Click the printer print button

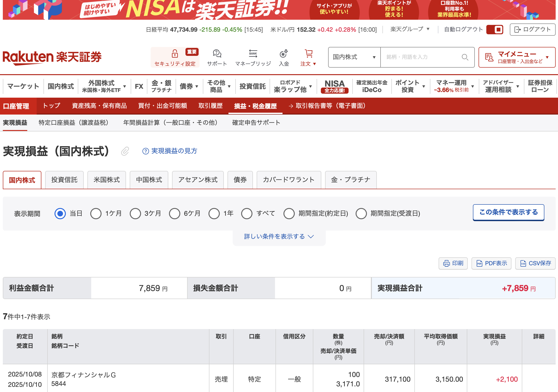click(453, 263)
